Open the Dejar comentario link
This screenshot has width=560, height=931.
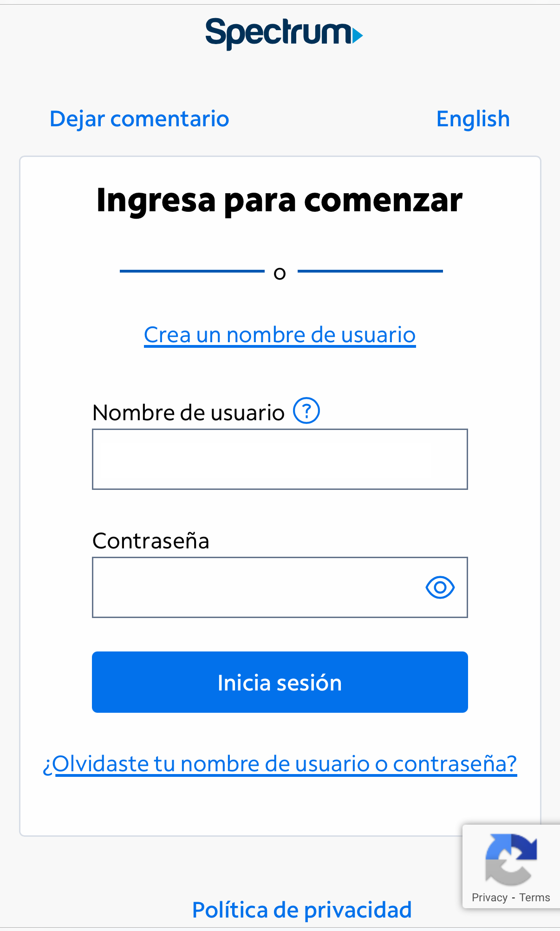(x=139, y=119)
